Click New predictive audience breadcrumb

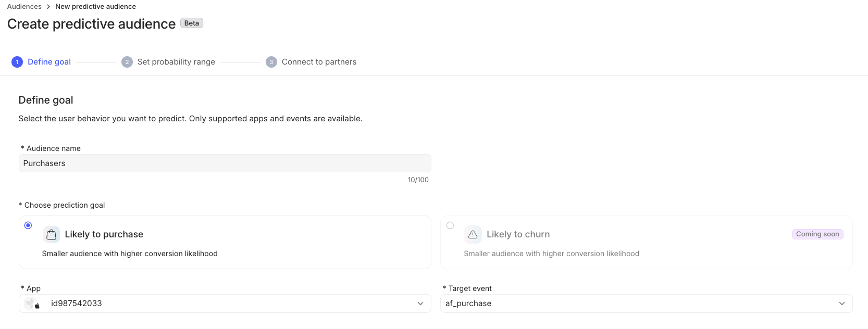96,7
